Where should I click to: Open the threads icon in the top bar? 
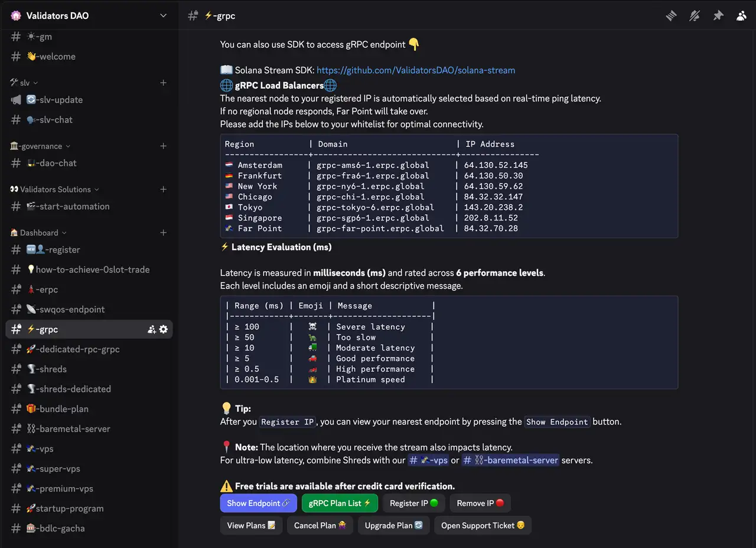pos(671,15)
